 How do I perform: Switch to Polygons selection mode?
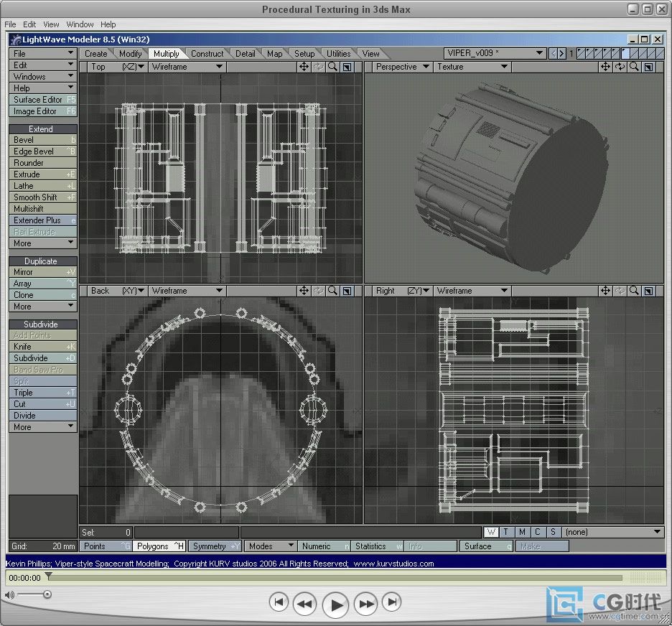click(159, 546)
